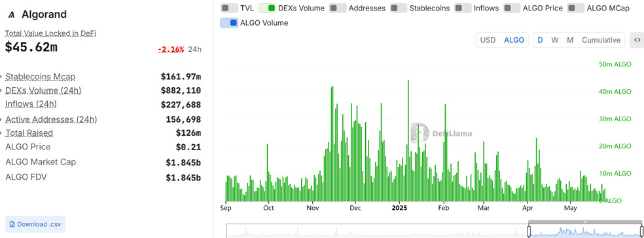The width and height of the screenshot is (644, 238).
Task: Click the tallest bar in January 2025
Action: pos(408,140)
